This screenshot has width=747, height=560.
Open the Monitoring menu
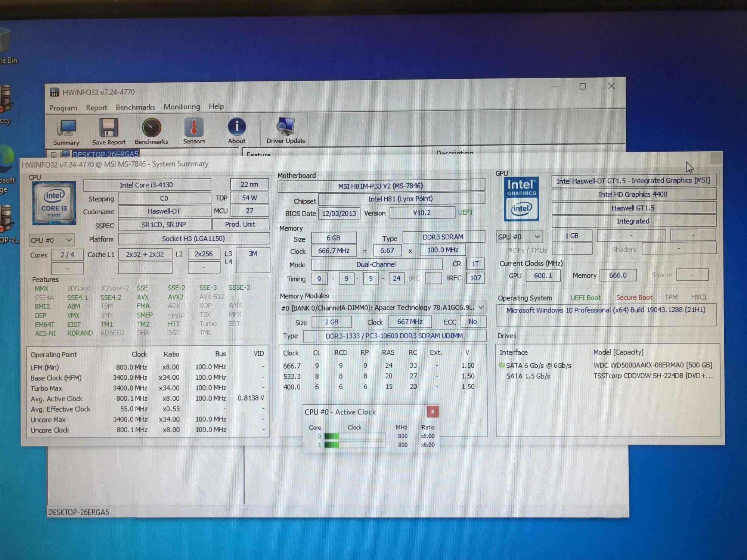(182, 107)
